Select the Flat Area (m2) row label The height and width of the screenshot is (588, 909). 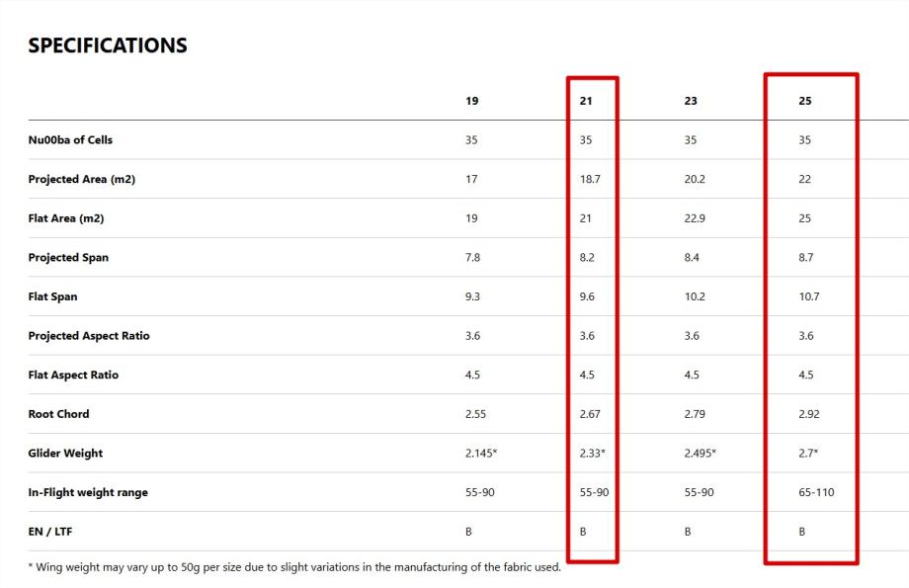click(65, 218)
